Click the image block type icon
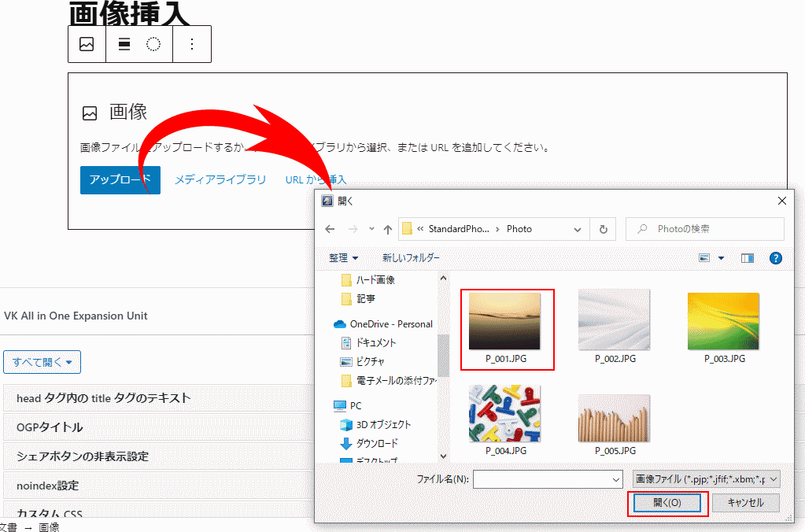Viewport: 805px width, 532px height. (x=87, y=45)
